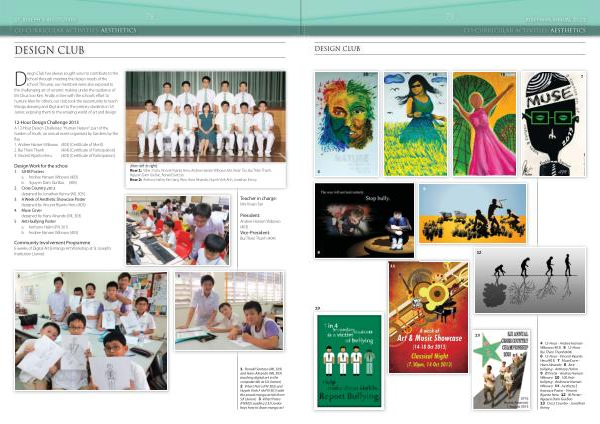View the woman in pink dress artwork
600x424 pixels.
[484, 124]
